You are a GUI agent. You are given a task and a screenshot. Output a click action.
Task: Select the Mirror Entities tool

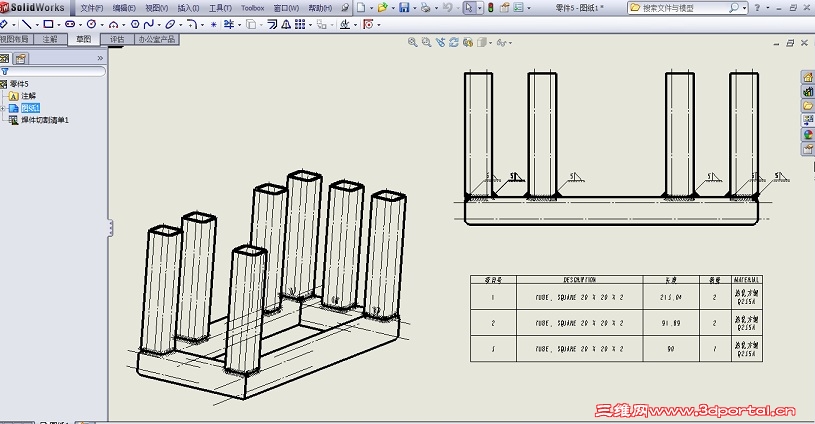(286, 24)
